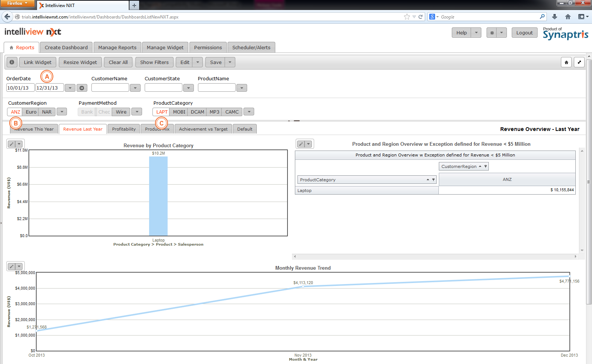Open the ProductName filter dropdown

tap(242, 88)
